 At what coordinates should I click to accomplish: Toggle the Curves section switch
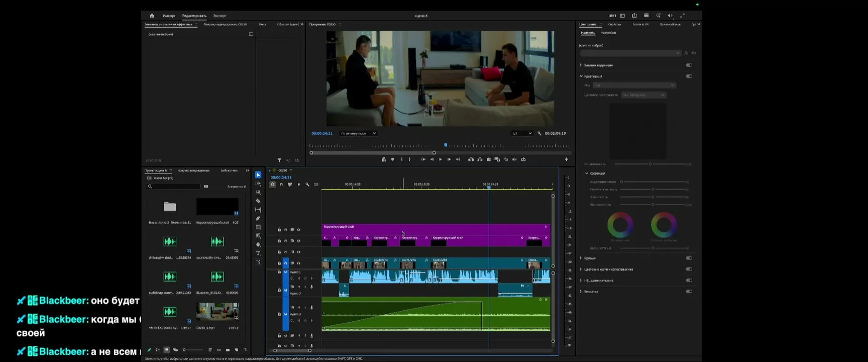[x=689, y=258]
